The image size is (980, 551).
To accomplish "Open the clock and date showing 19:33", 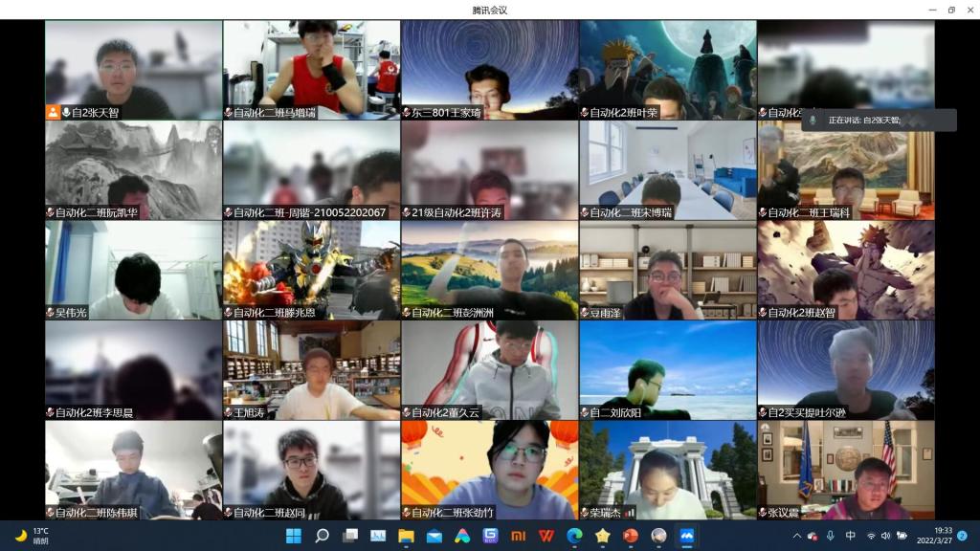I will click(943, 536).
